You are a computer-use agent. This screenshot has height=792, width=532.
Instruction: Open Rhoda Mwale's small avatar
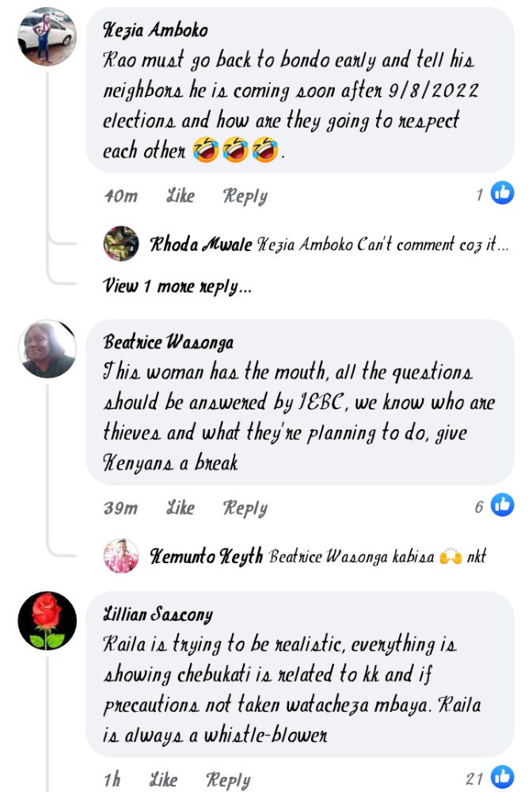[121, 243]
